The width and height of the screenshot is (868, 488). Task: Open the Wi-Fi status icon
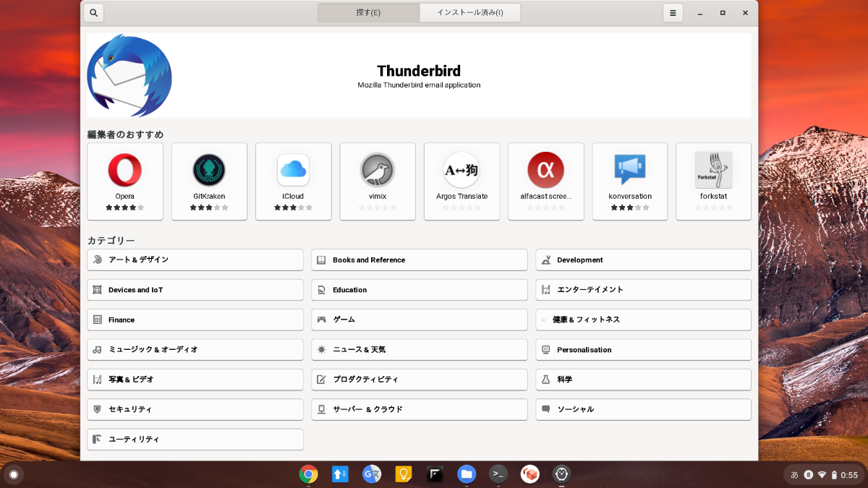(x=822, y=475)
